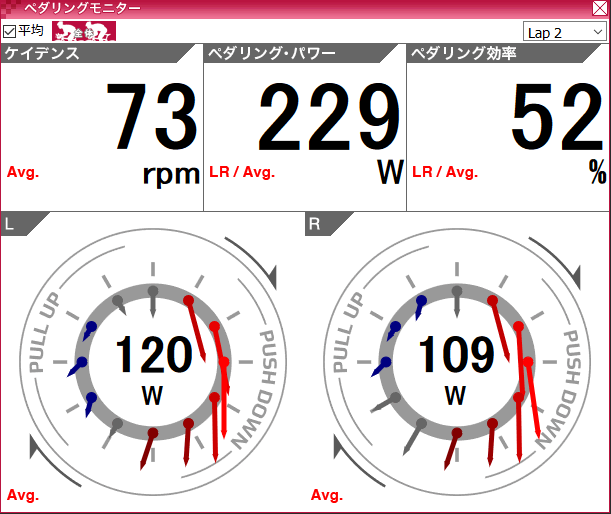
Task: Click Avg. label below right gauge
Action: (x=327, y=495)
